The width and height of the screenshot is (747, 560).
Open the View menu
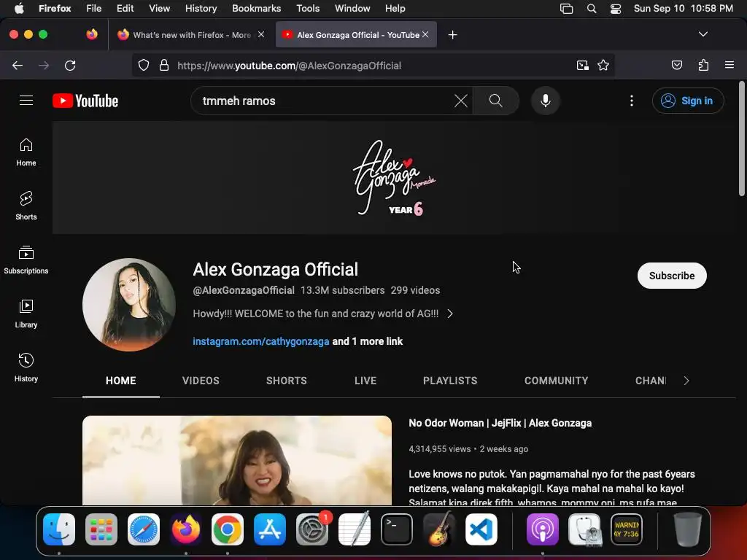(x=159, y=9)
